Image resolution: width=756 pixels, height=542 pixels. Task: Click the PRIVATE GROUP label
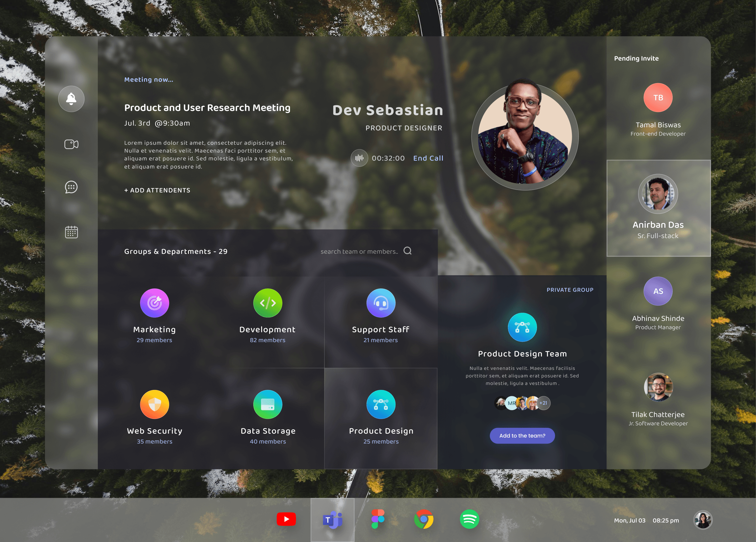570,290
